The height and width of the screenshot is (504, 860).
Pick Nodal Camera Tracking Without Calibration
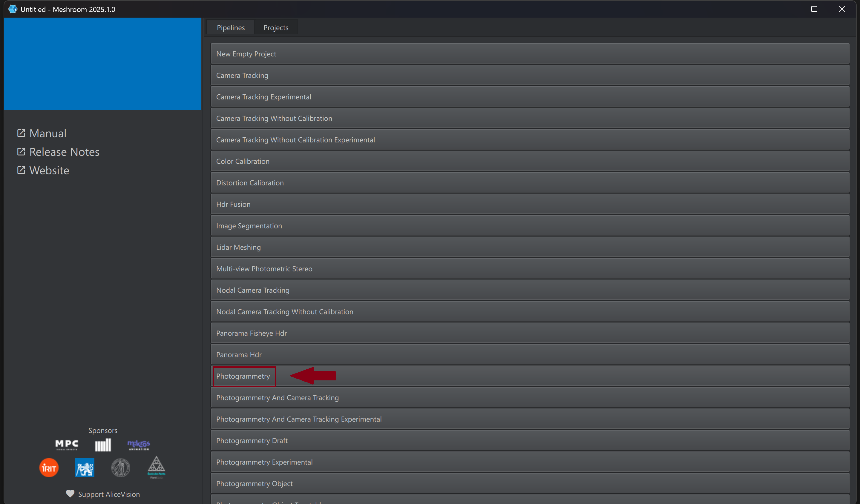pos(530,311)
